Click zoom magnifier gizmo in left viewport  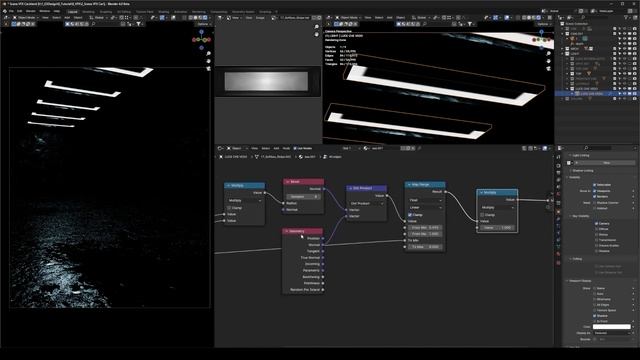pos(209,53)
